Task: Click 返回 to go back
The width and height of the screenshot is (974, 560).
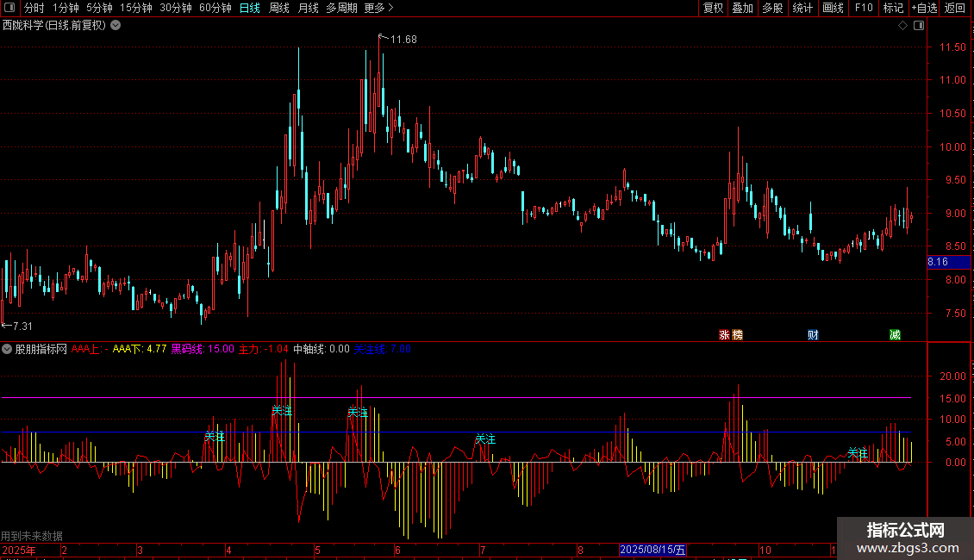Action: [x=955, y=8]
